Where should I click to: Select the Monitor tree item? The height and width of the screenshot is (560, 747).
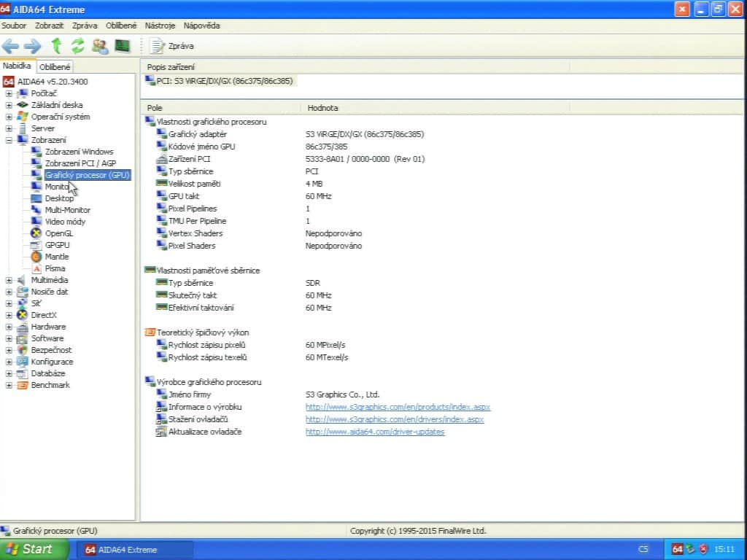(x=58, y=187)
